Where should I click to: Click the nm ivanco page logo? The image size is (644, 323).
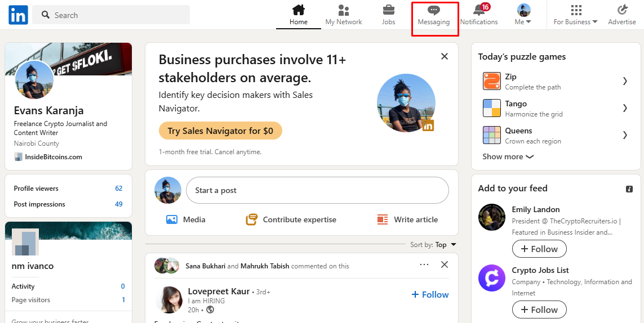25,243
